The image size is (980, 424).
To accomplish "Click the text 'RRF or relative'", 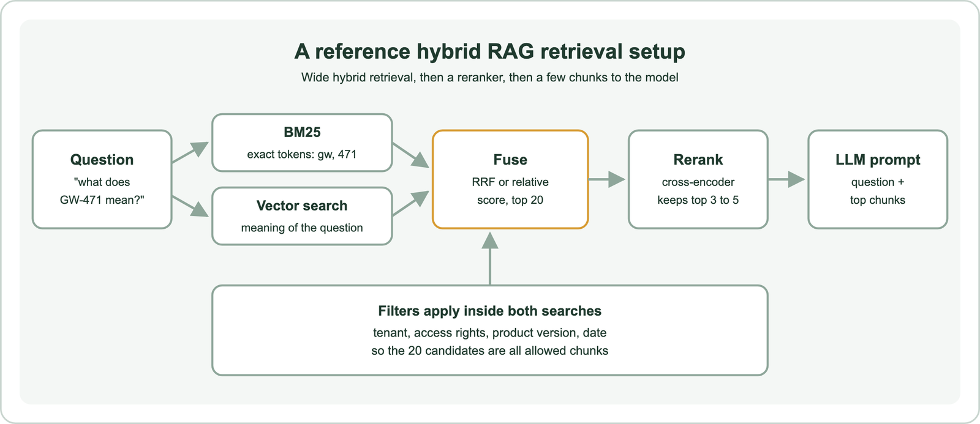I will [510, 182].
